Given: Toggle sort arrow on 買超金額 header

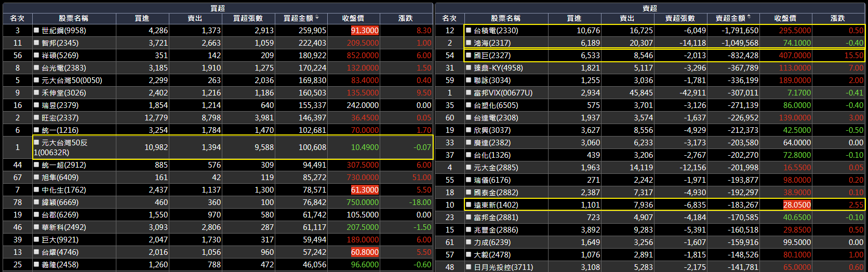Looking at the screenshot, I should coord(317,17).
